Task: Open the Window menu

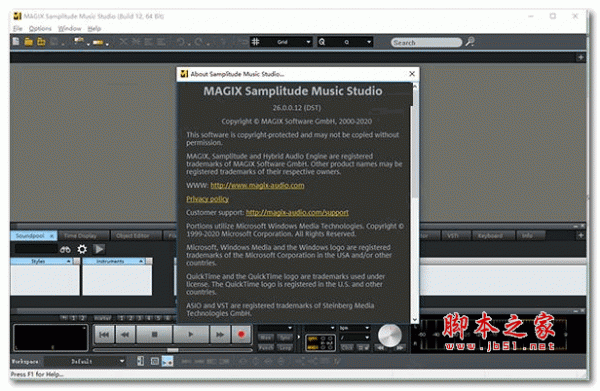Action: point(70,29)
